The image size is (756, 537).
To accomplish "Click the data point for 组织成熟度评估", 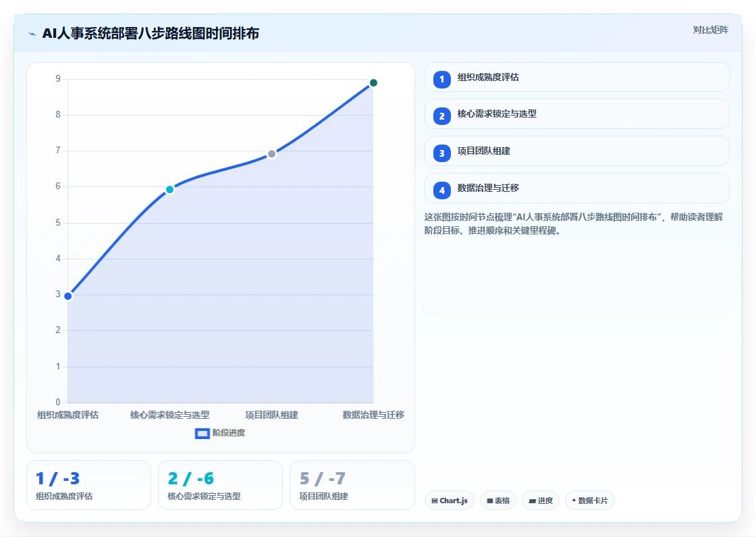I will [68, 296].
